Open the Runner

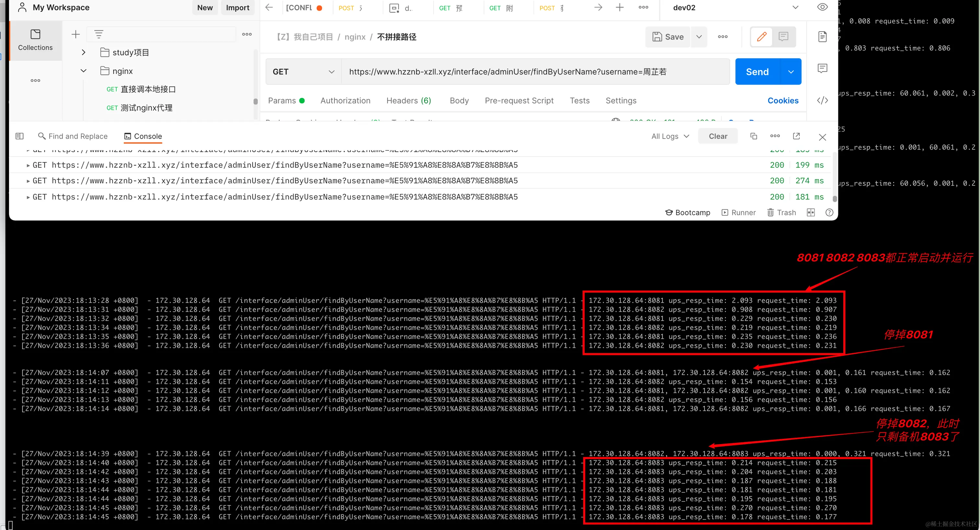click(739, 212)
